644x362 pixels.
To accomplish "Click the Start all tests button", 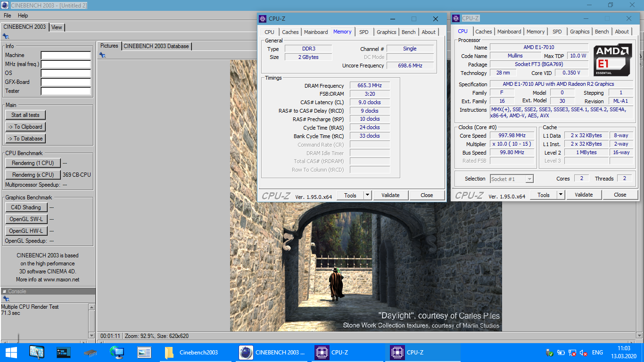I will pyautogui.click(x=25, y=115).
